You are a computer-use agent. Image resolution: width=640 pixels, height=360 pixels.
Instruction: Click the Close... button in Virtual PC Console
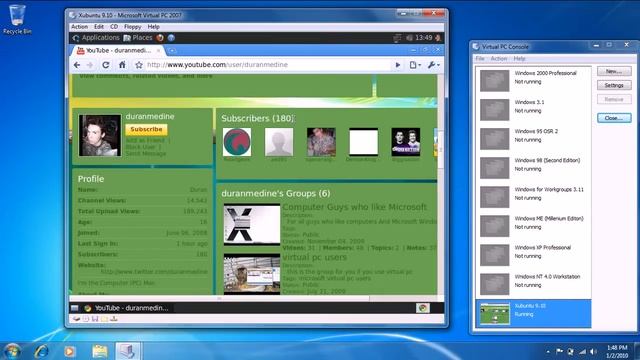(x=614, y=118)
